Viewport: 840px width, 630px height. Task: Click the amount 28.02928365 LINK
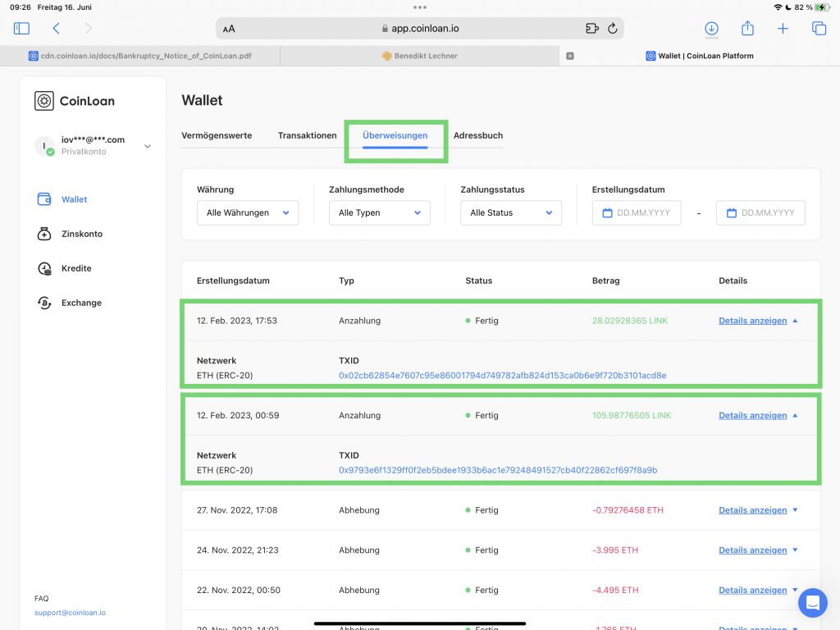[x=630, y=321]
